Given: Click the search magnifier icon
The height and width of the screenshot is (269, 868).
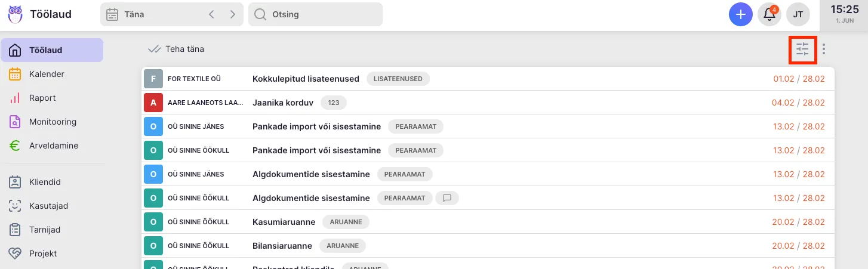Looking at the screenshot, I should coord(260,14).
